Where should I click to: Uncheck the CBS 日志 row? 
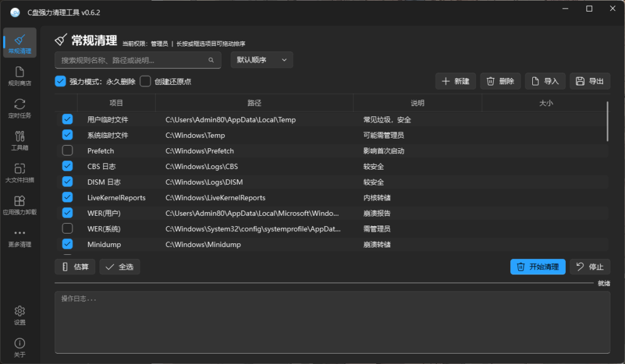67,166
